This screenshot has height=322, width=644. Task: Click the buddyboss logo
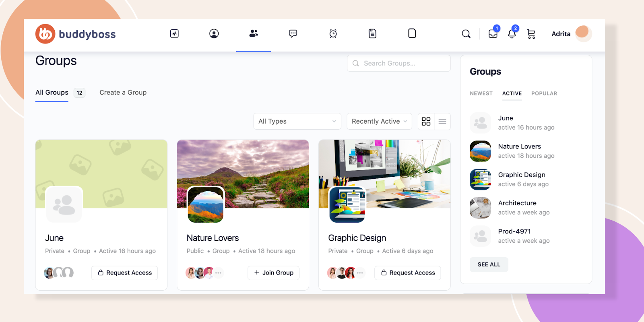tap(76, 34)
